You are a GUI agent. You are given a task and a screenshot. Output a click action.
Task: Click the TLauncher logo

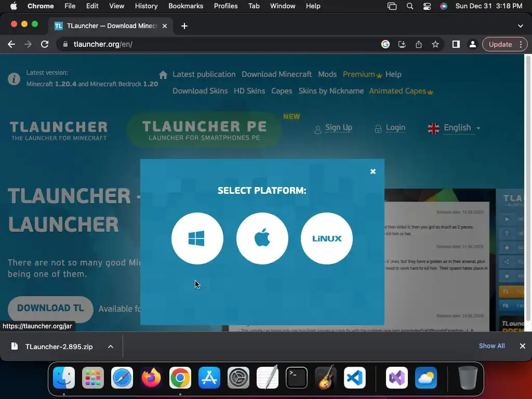pyautogui.click(x=59, y=130)
